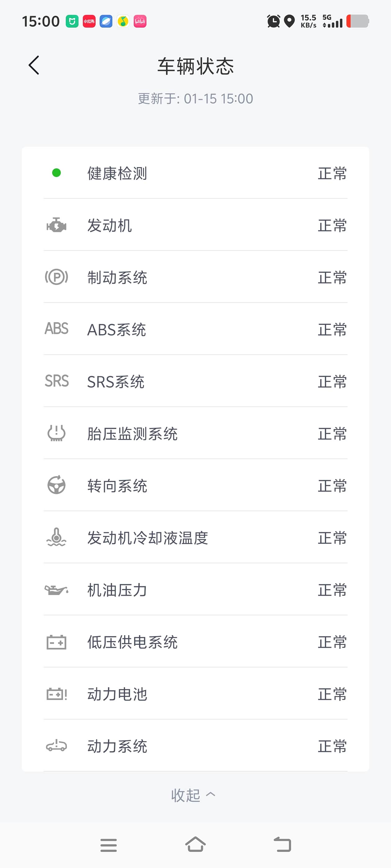Tap the 更新于 timestamp text
391x868 pixels.
[195, 99]
